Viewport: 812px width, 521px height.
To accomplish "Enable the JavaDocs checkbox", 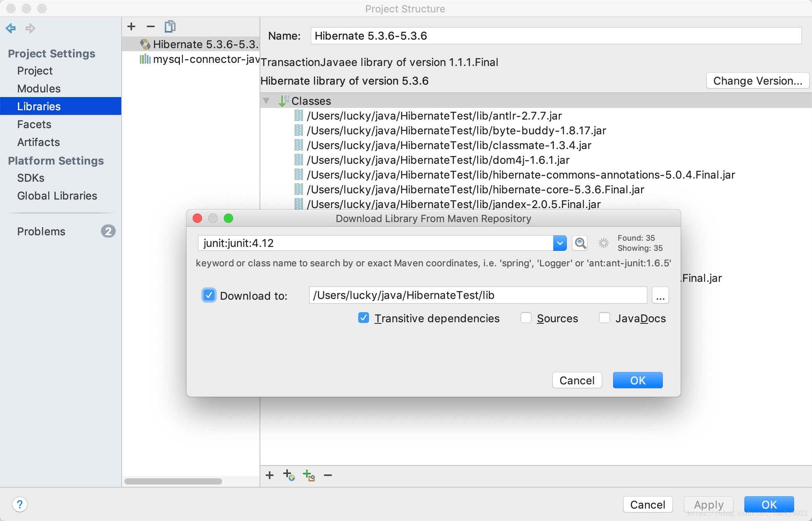I will click(605, 318).
